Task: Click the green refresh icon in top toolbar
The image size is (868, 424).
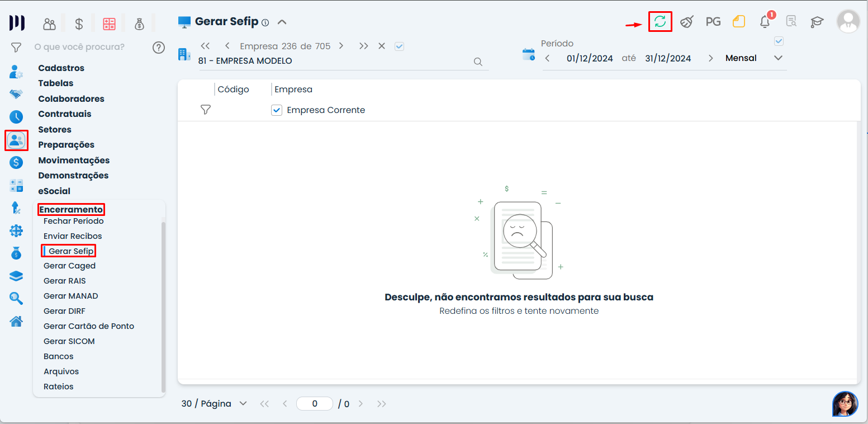Action: point(660,22)
